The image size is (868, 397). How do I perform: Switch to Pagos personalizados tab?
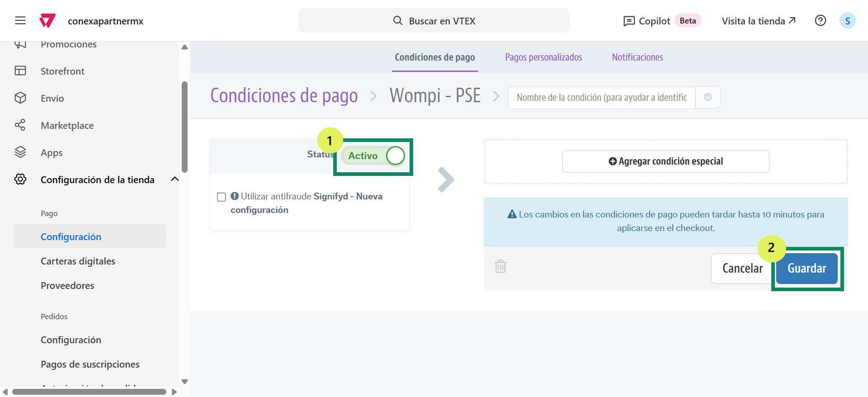click(543, 57)
